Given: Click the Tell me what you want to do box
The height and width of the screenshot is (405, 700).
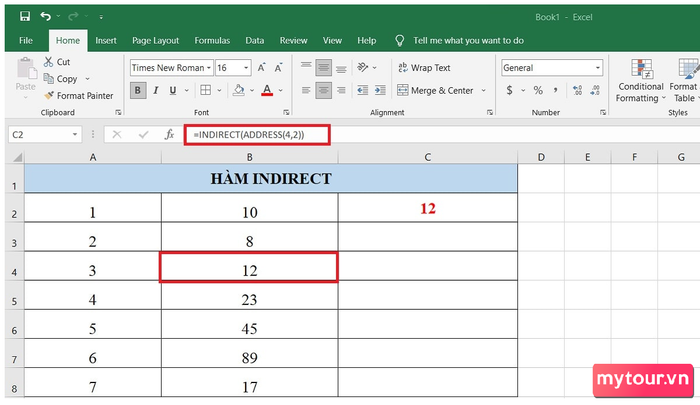Looking at the screenshot, I should click(x=468, y=41).
